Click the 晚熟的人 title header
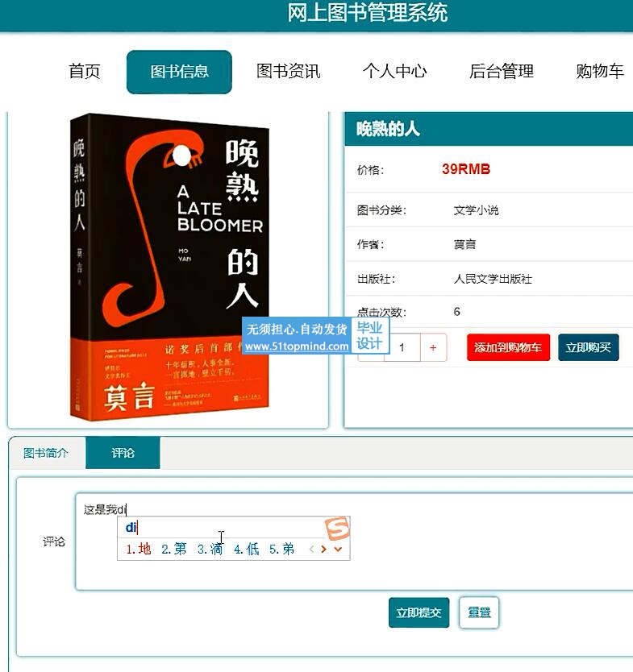 pos(388,129)
